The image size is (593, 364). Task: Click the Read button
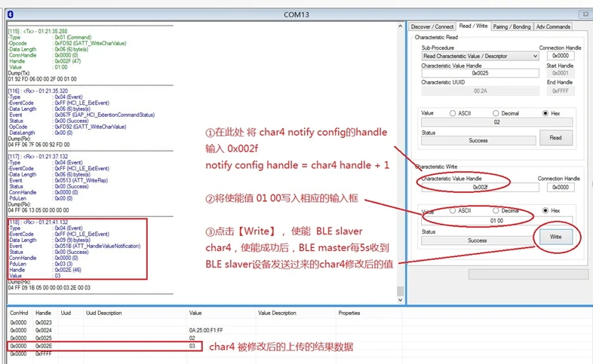point(555,138)
